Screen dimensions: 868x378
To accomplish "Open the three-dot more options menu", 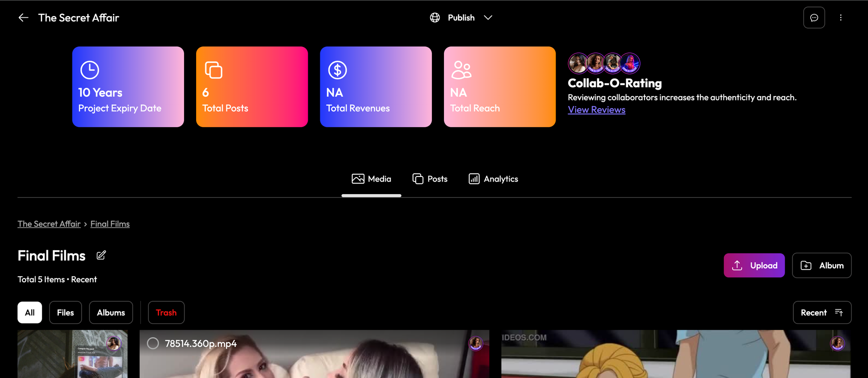I will (x=841, y=18).
